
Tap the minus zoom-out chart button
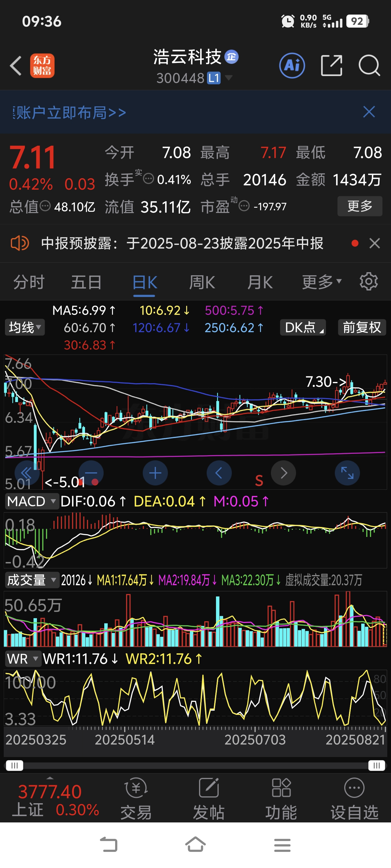click(91, 473)
